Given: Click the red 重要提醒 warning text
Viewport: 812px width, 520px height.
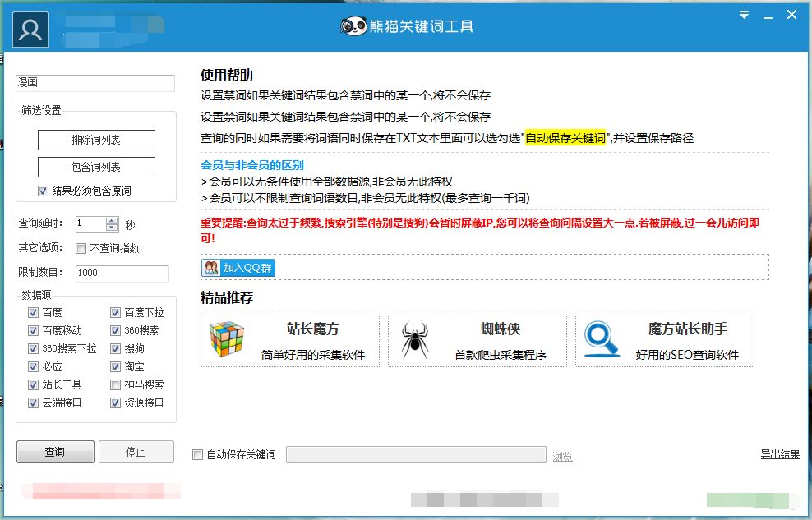Looking at the screenshot, I should pyautogui.click(x=480, y=230).
